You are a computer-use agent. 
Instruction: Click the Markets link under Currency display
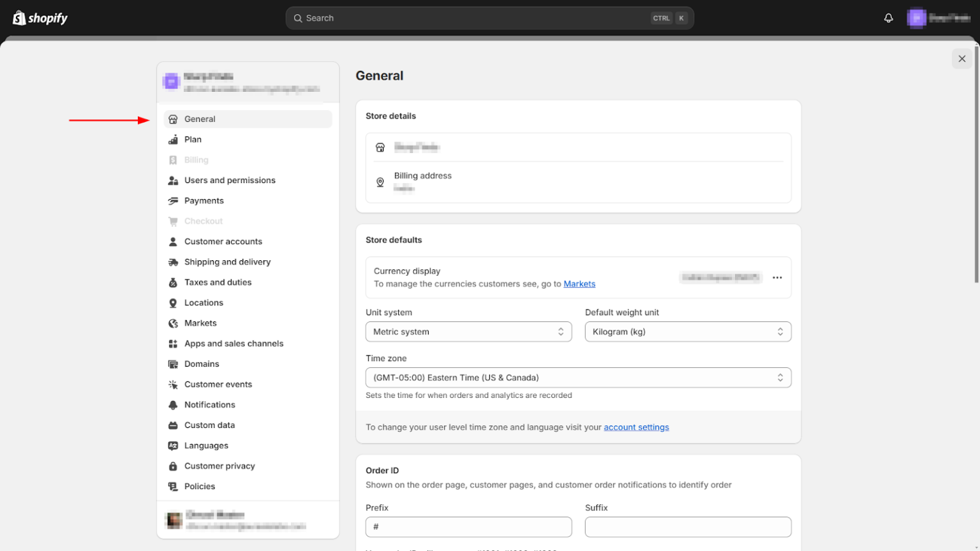[579, 284]
